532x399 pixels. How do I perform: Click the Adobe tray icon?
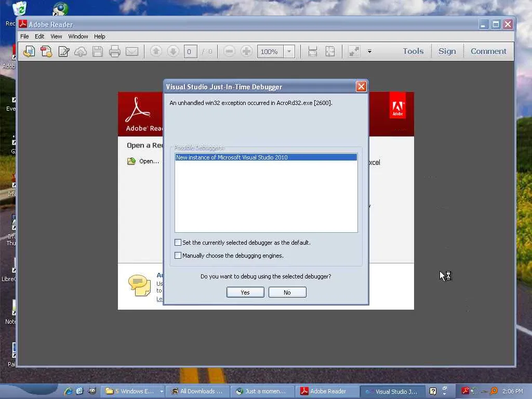point(465,391)
